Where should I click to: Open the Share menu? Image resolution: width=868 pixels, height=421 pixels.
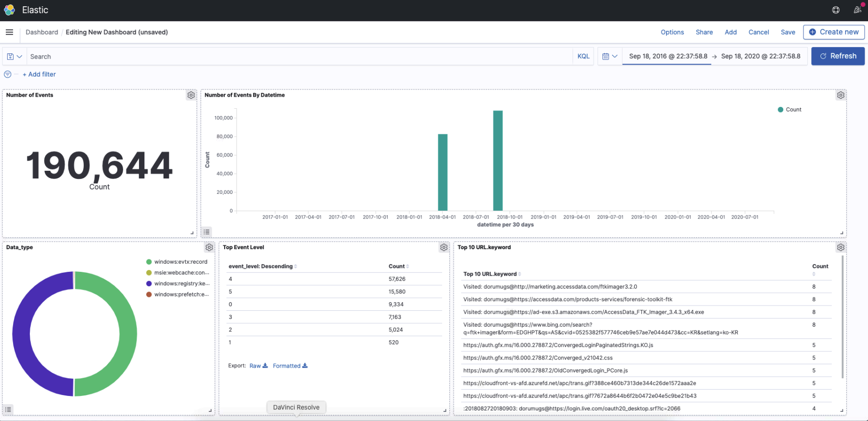click(704, 32)
